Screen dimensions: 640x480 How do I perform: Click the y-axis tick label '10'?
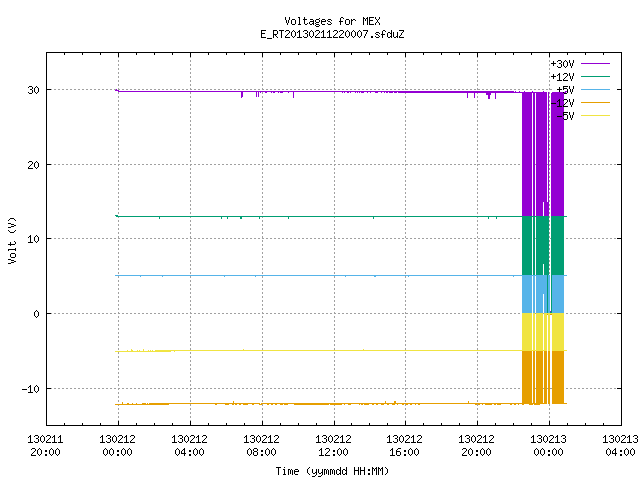[33, 239]
